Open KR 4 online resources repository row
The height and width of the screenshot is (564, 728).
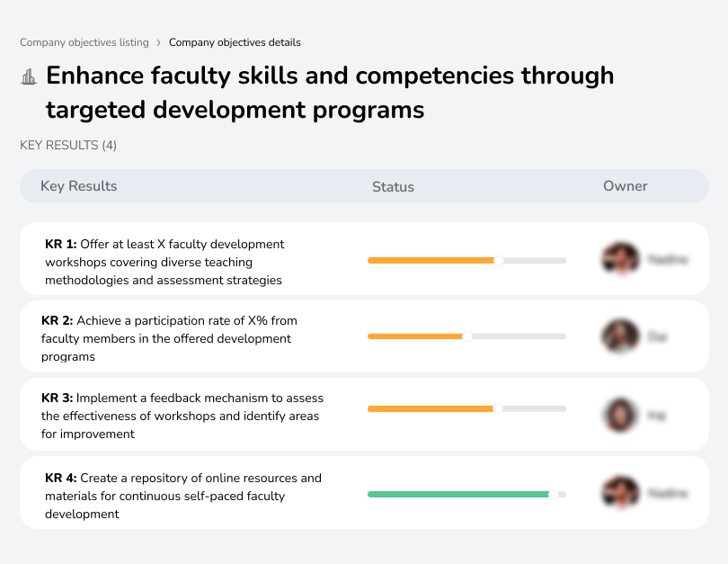click(182, 496)
